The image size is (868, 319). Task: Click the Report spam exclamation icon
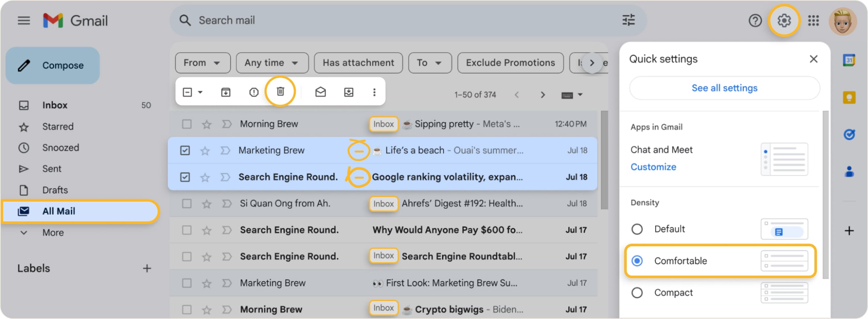[x=253, y=92]
